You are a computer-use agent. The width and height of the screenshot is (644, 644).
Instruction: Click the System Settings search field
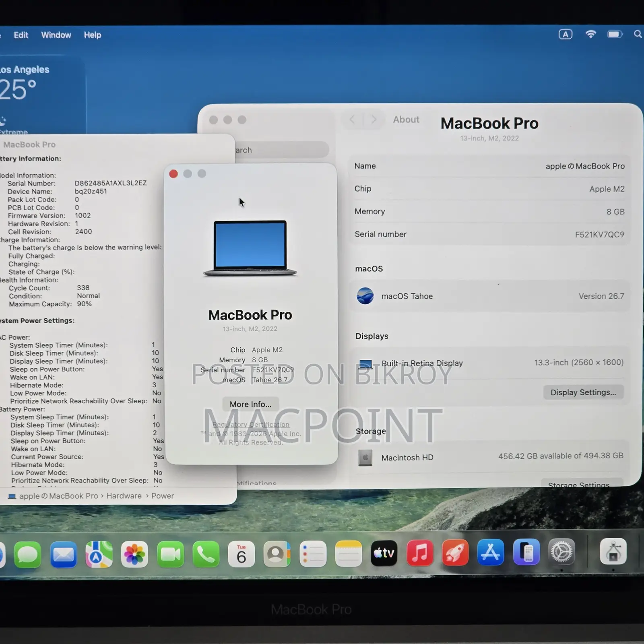pyautogui.click(x=282, y=150)
